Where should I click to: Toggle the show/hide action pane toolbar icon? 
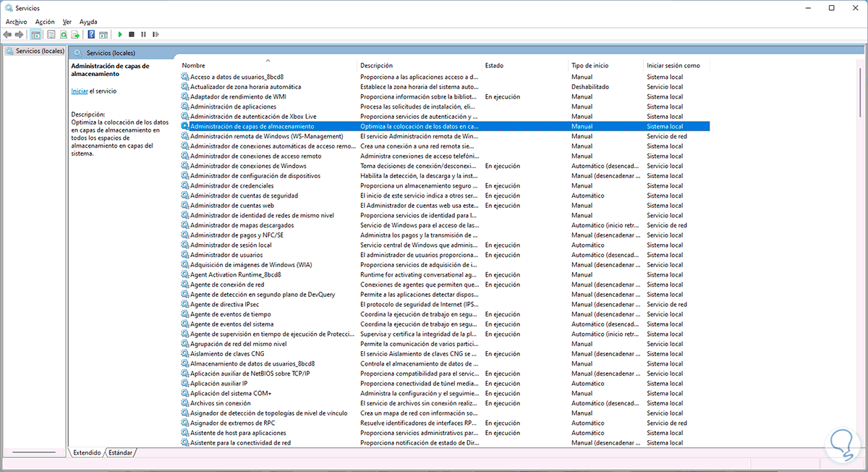[103, 34]
